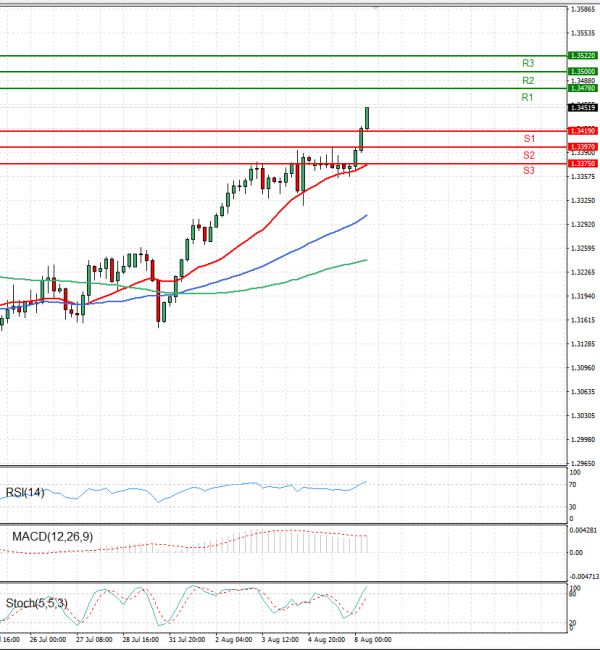
Task: Select the 1.33750 red price tag
Action: tap(582, 163)
